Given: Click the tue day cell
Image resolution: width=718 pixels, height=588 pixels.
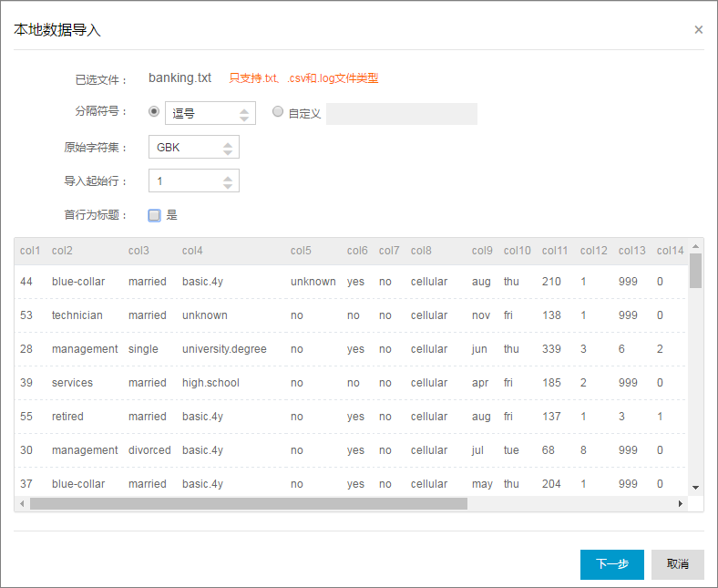Looking at the screenshot, I should click(511, 450).
